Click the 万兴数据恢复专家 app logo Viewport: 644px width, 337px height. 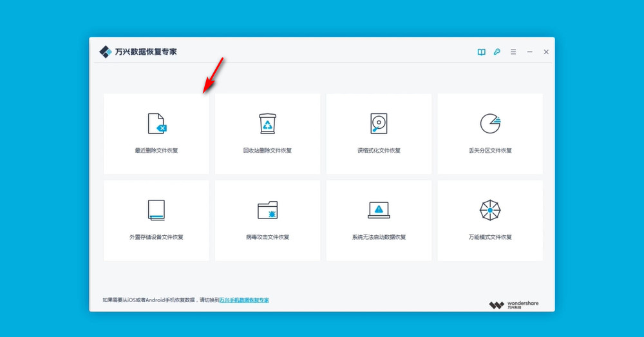click(x=106, y=52)
